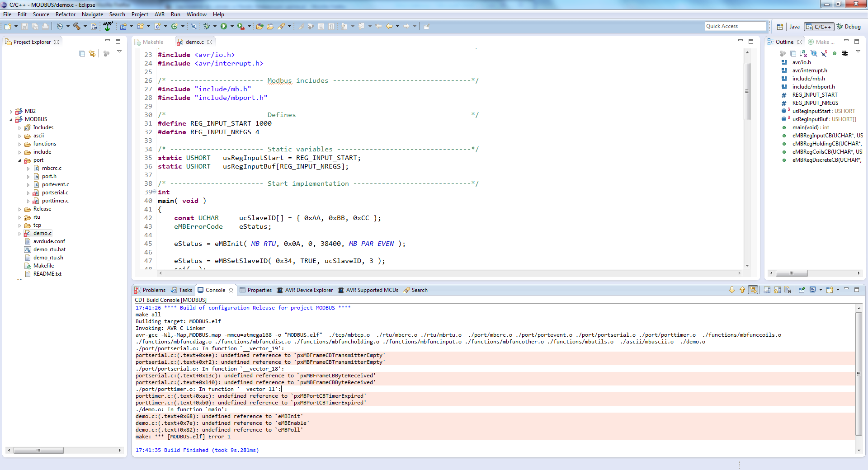Click Collapse All in Project Explorer
Screen dimensions: 868x470
pyautogui.click(x=82, y=53)
